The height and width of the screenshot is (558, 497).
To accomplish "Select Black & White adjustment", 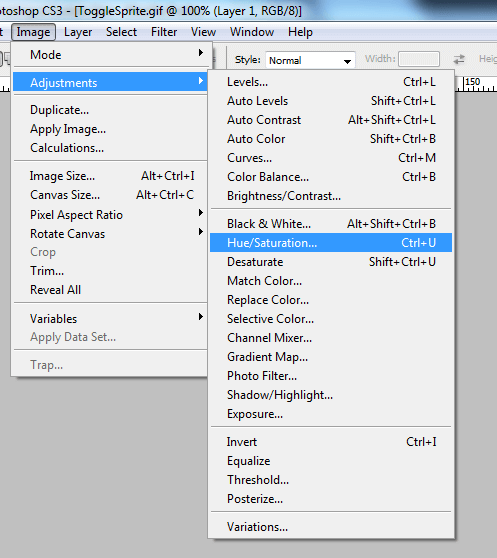I will (331, 224).
